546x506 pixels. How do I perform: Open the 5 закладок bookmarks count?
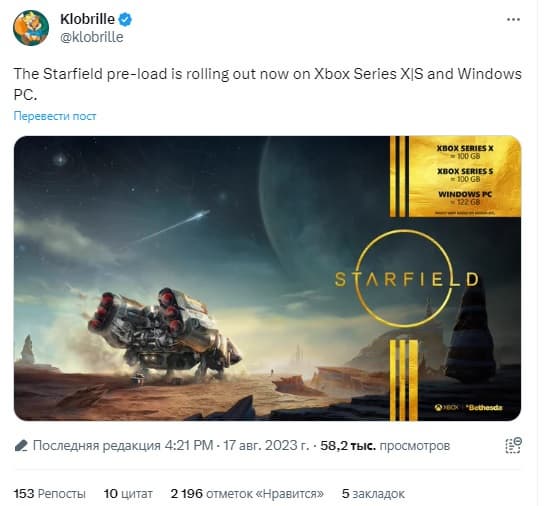point(373,493)
